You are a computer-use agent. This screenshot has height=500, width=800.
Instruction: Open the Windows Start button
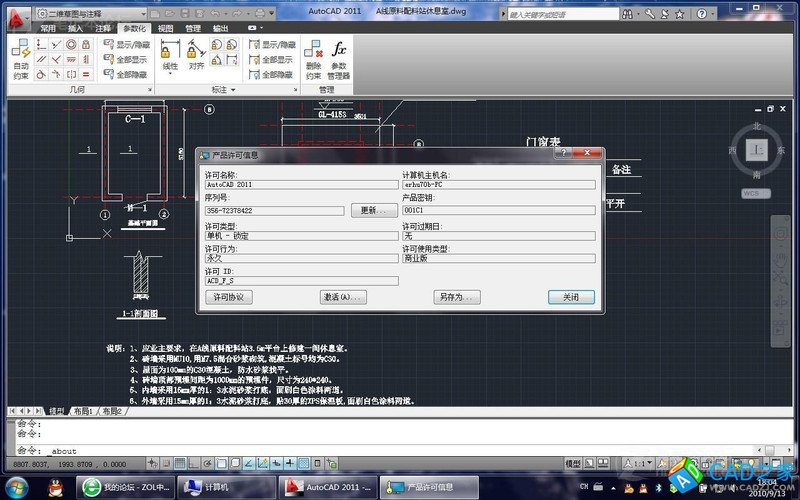(x=17, y=487)
